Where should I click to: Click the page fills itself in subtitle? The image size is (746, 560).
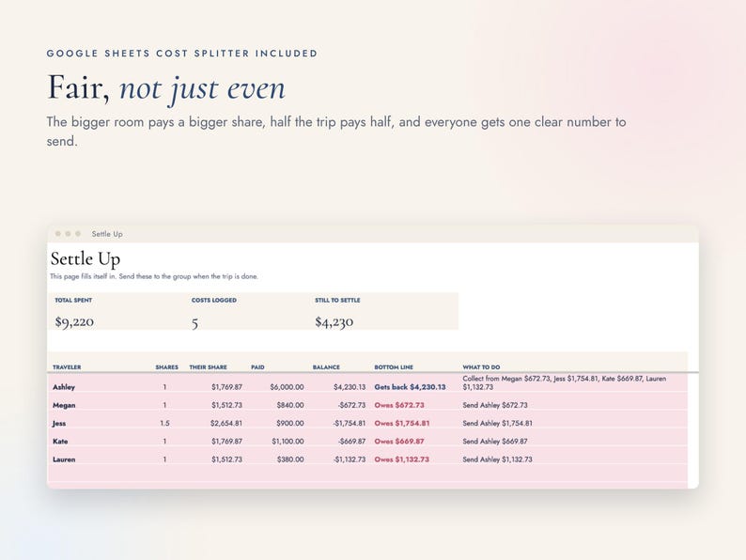point(154,276)
